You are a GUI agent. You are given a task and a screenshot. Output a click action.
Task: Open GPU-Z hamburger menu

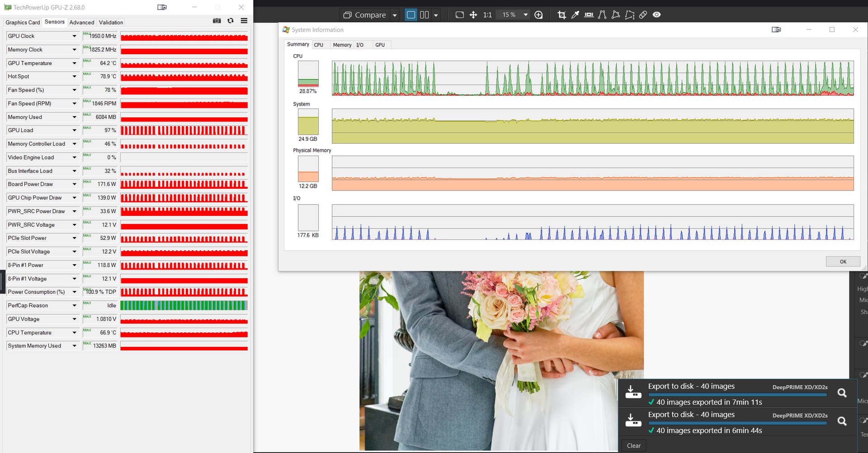pyautogui.click(x=244, y=21)
